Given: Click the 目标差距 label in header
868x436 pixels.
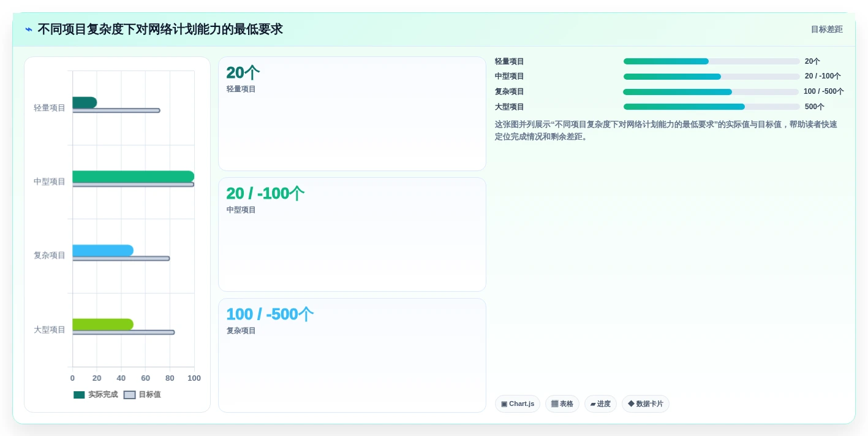Looking at the screenshot, I should click(x=826, y=29).
